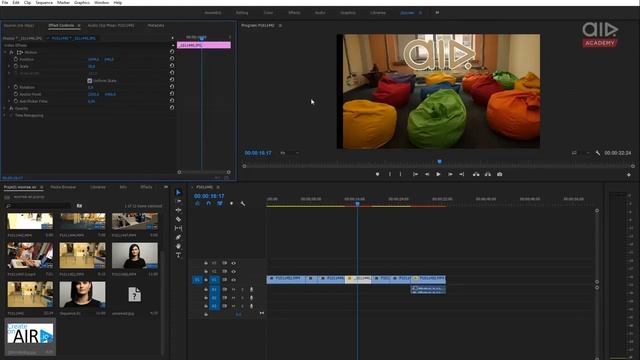Screen dimensions: 640x360
Task: Switch to the Media Browser tab
Action: (x=63, y=187)
